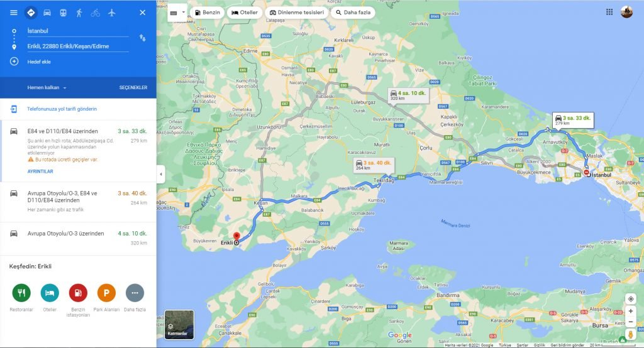Viewport: 644px width, 348px height.
Task: Click the zoom in plus button
Action: [x=631, y=311]
